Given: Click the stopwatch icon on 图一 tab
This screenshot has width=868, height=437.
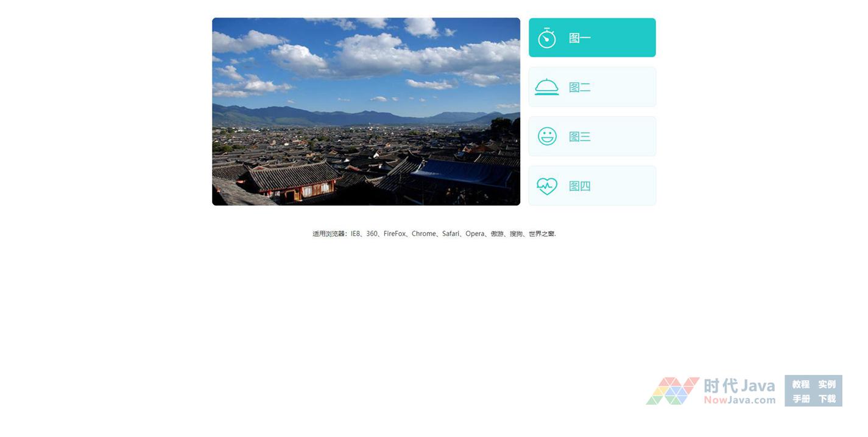Looking at the screenshot, I should [546, 38].
